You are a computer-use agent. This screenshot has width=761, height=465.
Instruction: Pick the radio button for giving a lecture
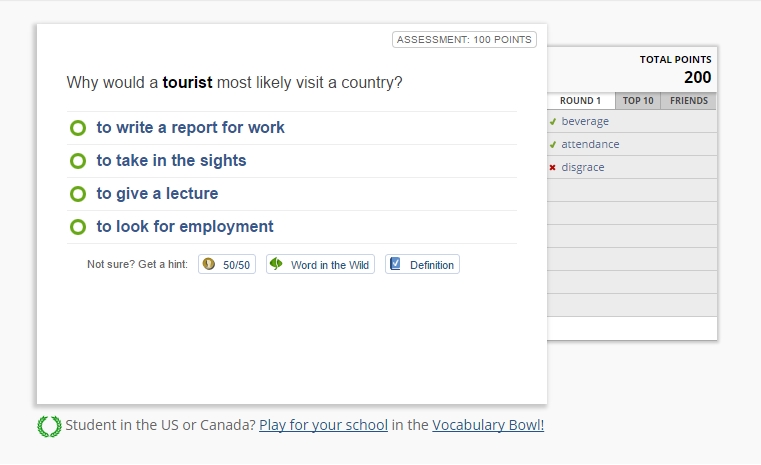tap(78, 194)
